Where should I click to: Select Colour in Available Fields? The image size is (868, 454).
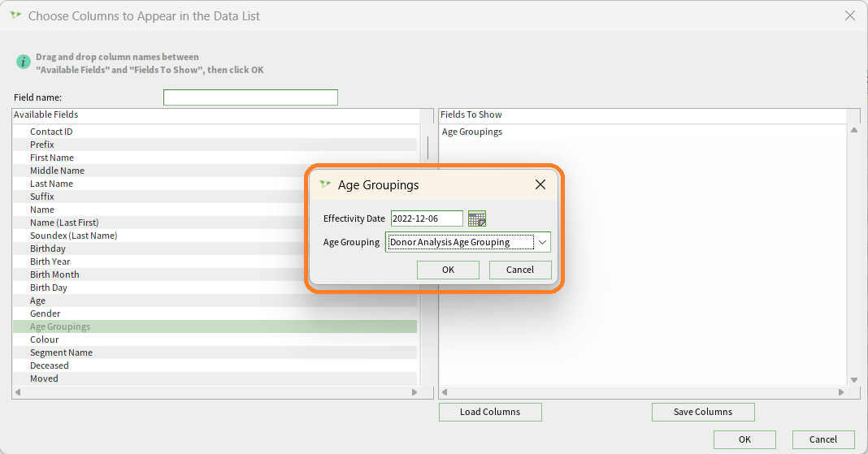(x=215, y=339)
